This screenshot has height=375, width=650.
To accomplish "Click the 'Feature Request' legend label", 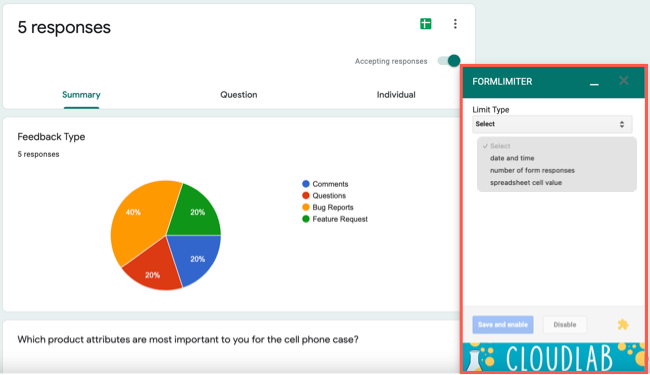I will coord(340,219).
